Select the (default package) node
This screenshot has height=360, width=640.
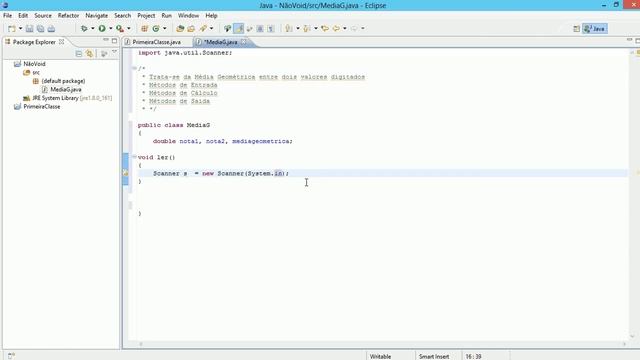pyautogui.click(x=63, y=81)
